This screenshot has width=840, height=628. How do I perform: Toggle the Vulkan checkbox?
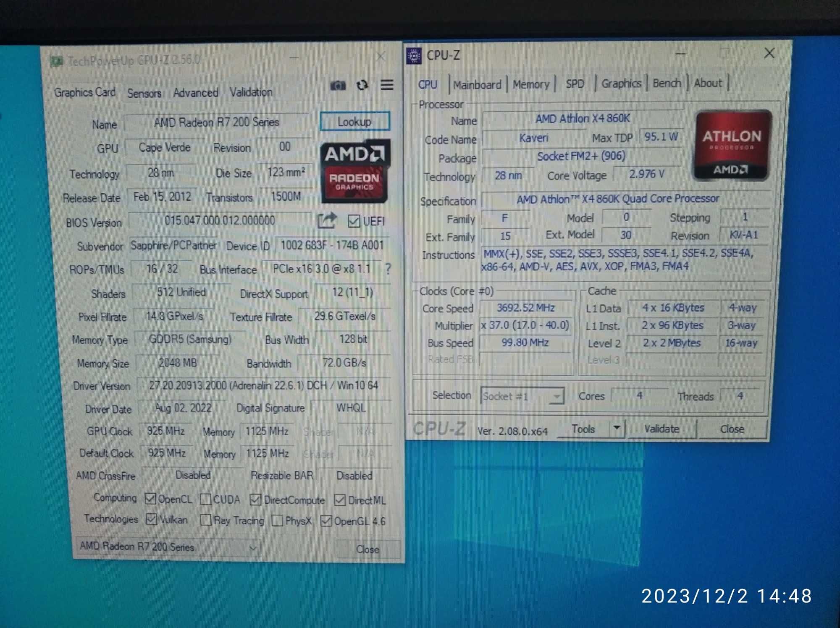coord(151,519)
